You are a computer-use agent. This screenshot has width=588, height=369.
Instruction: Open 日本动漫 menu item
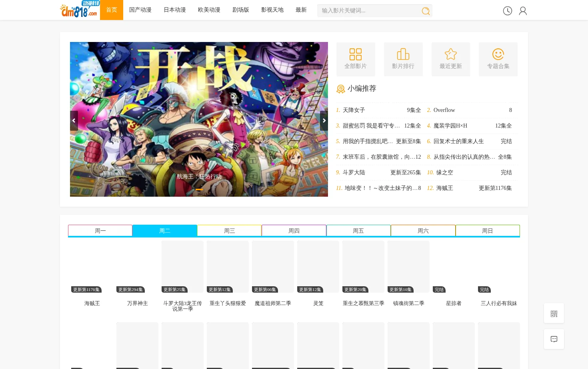click(x=175, y=10)
